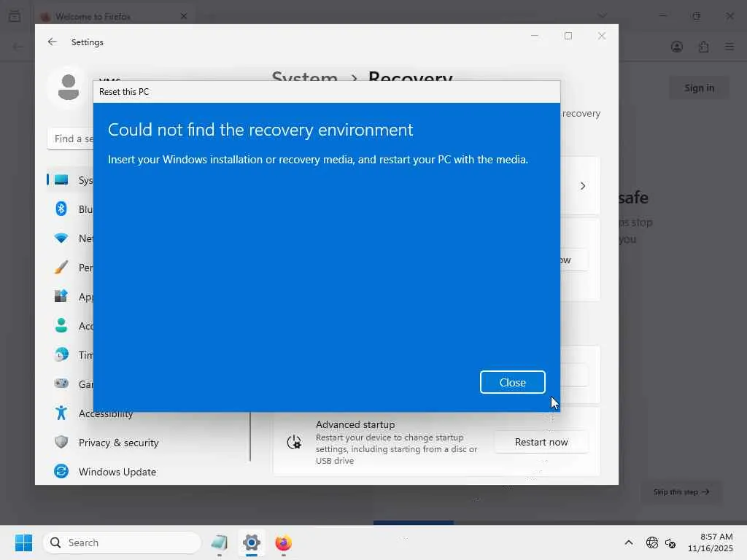Click the Windows Update sync icon
The width and height of the screenshot is (747, 560).
(61, 472)
